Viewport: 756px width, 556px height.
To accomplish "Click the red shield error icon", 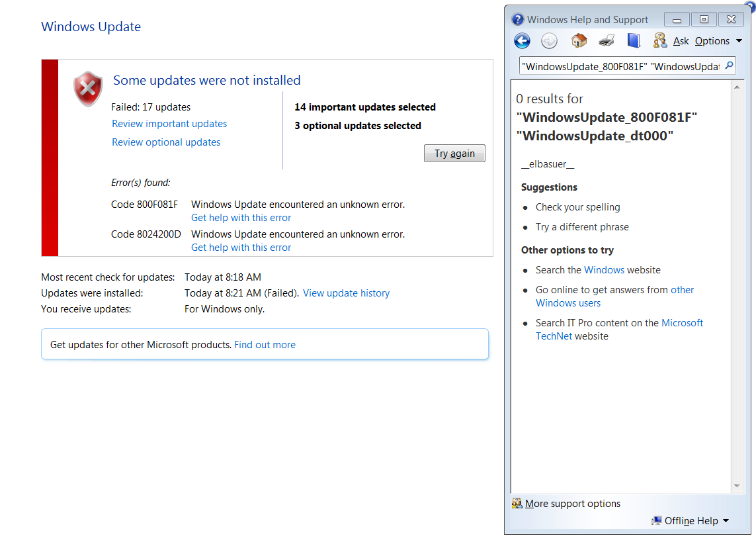I will click(88, 89).
